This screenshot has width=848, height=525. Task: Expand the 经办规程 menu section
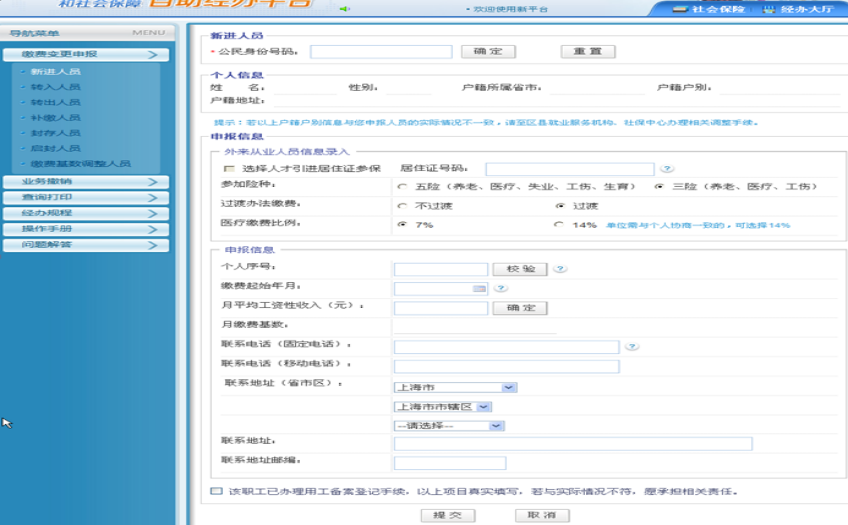coord(86,213)
